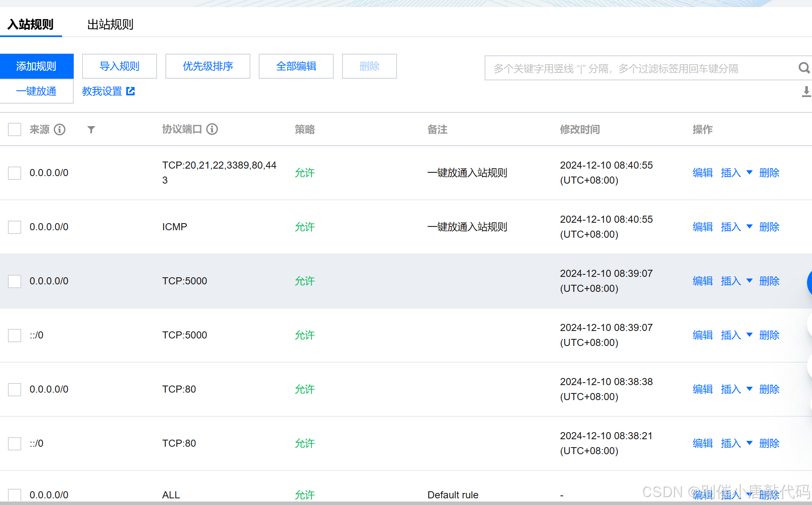Switch to 出站规则 tab
This screenshot has height=505, width=812.
point(110,25)
